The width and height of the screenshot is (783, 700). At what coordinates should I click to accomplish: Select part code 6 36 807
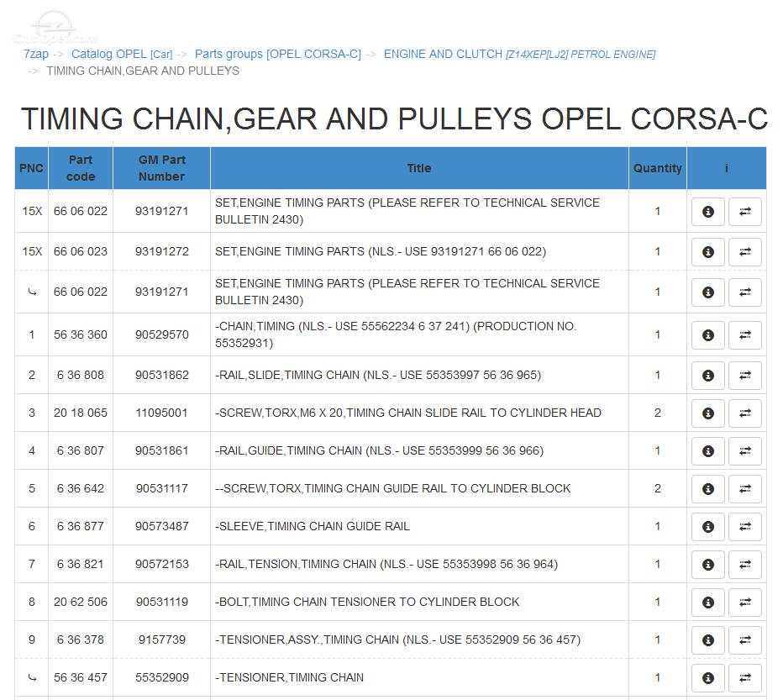pos(81,450)
